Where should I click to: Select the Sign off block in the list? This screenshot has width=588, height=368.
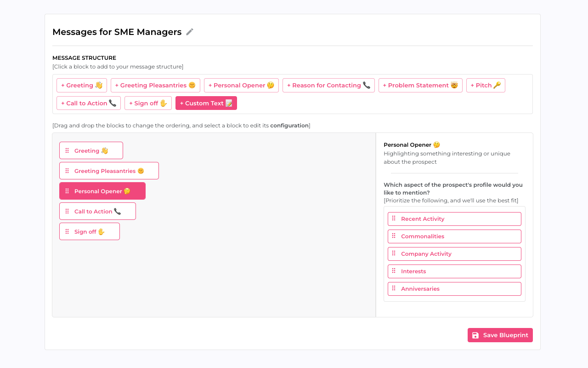pyautogui.click(x=90, y=231)
